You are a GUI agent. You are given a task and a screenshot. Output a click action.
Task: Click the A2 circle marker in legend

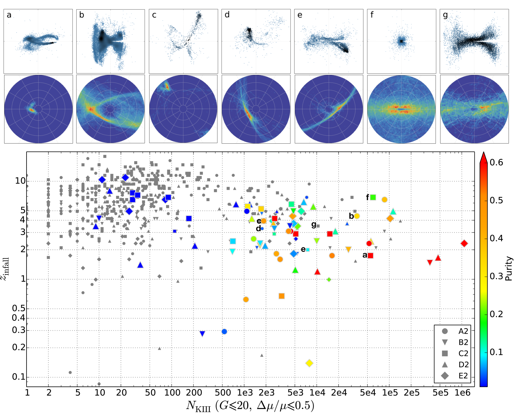tap(445, 331)
